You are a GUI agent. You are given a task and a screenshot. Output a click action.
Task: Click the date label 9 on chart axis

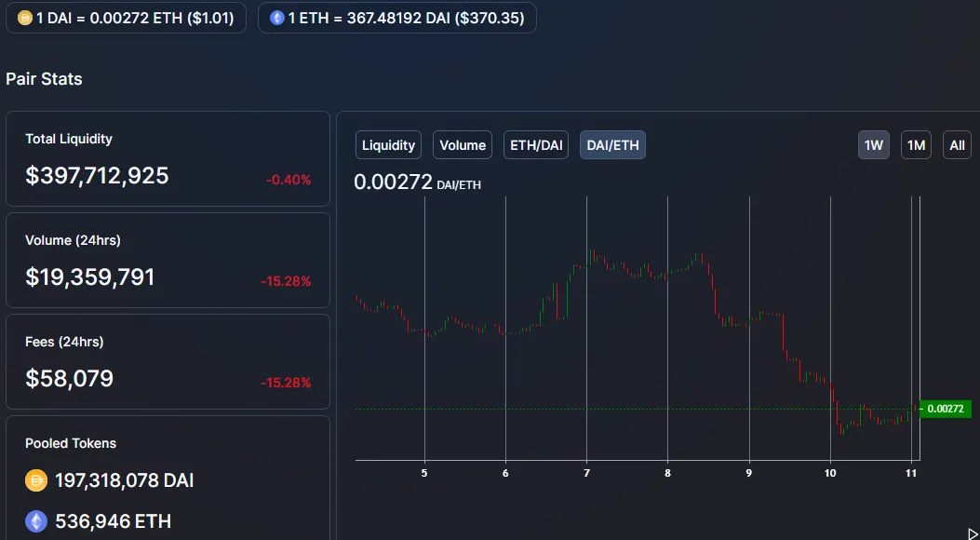tap(749, 473)
